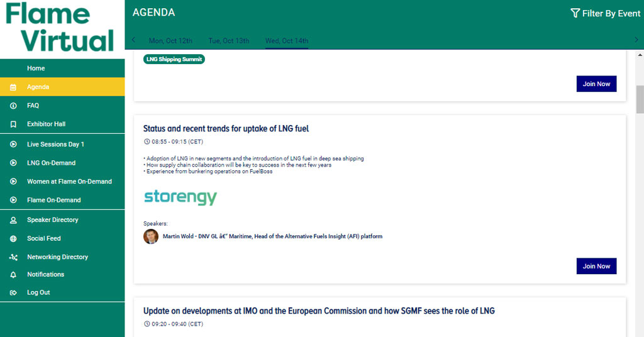Click the FAQ info icon

click(x=13, y=106)
